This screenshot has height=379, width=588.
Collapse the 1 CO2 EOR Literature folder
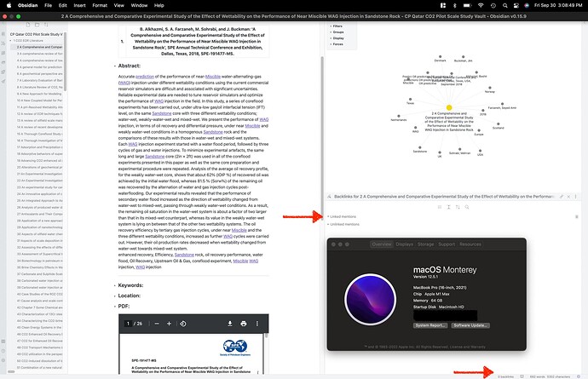pyautogui.click(x=26, y=41)
